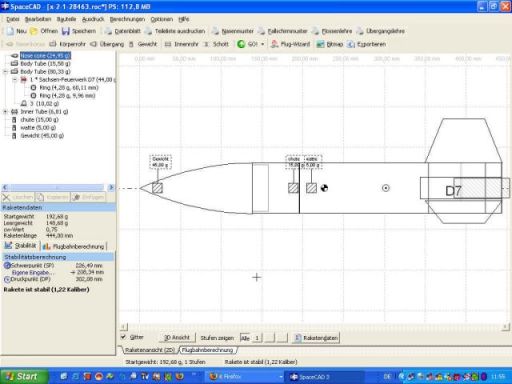Launch the Flug-Wizard tool

click(x=290, y=44)
